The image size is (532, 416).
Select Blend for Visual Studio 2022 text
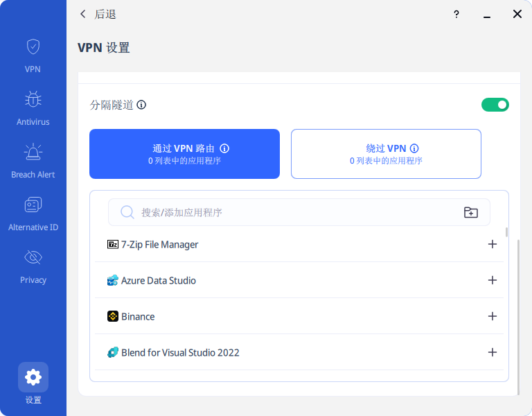180,352
